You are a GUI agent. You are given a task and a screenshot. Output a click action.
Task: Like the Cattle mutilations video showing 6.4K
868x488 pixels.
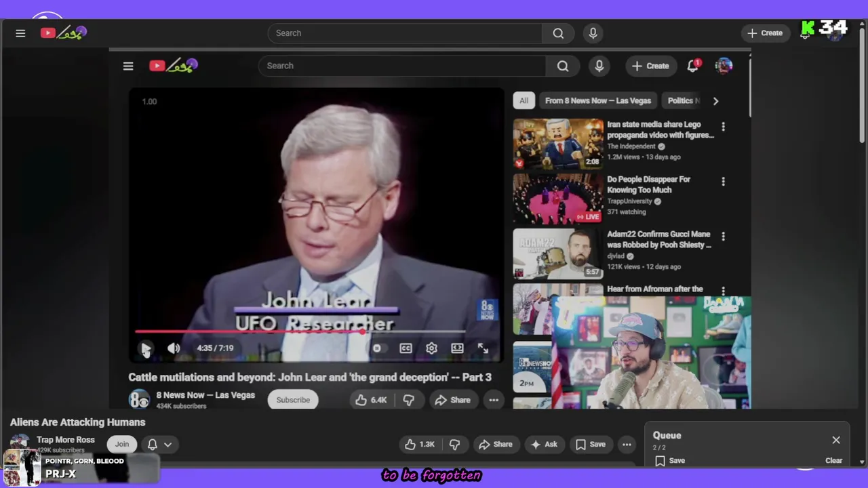(370, 400)
